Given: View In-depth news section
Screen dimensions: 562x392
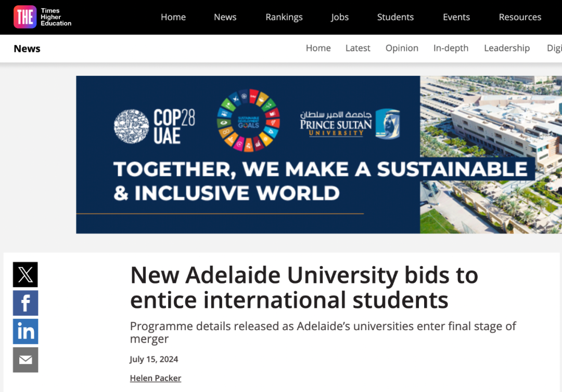Looking at the screenshot, I should point(451,48).
